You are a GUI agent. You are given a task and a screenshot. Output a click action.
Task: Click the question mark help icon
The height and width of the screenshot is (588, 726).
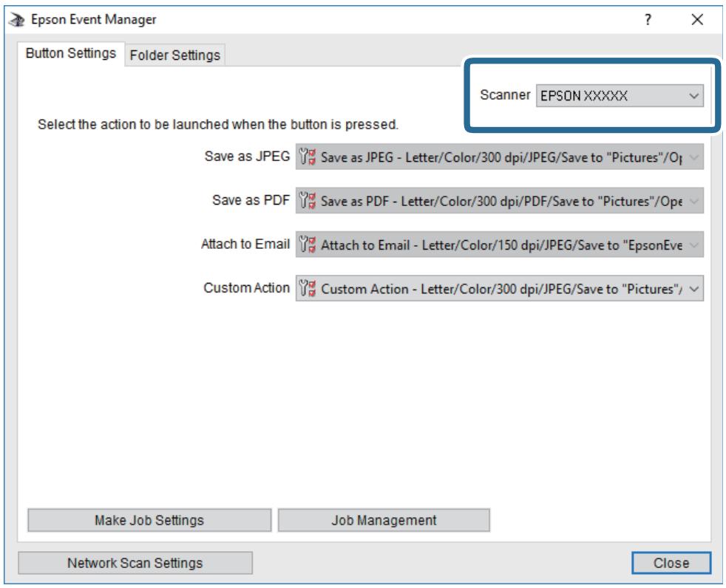pyautogui.click(x=648, y=20)
